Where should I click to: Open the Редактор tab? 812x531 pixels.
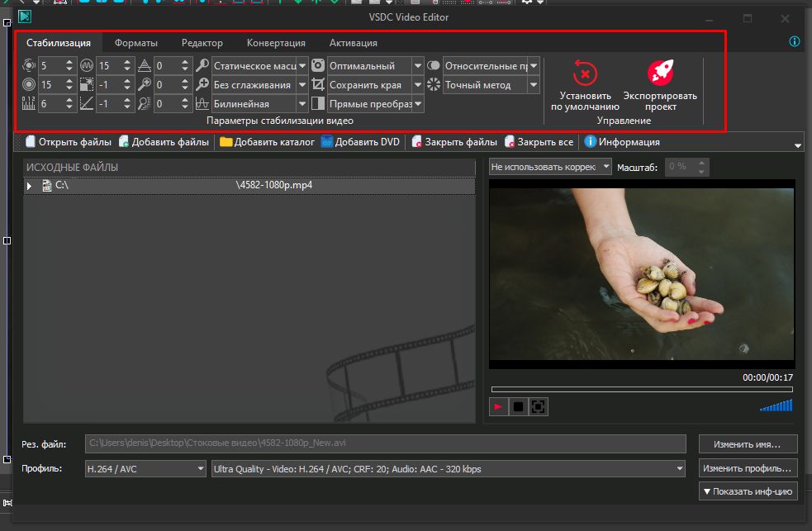point(202,43)
